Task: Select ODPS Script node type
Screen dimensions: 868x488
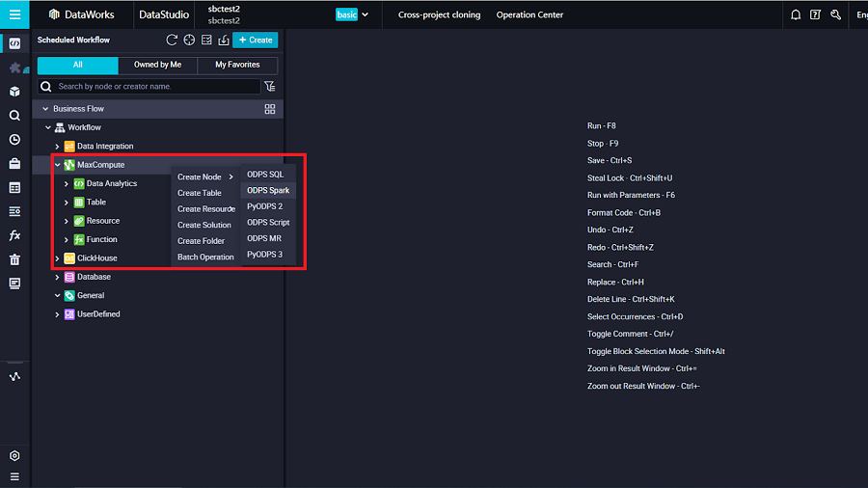Action: coord(268,223)
